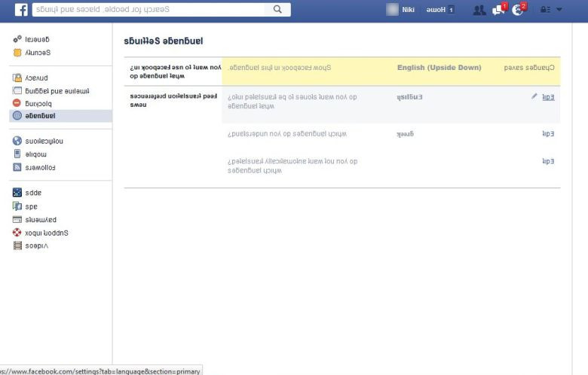Click pencil icon beside English Edit
The width and height of the screenshot is (588, 375).
click(x=534, y=96)
